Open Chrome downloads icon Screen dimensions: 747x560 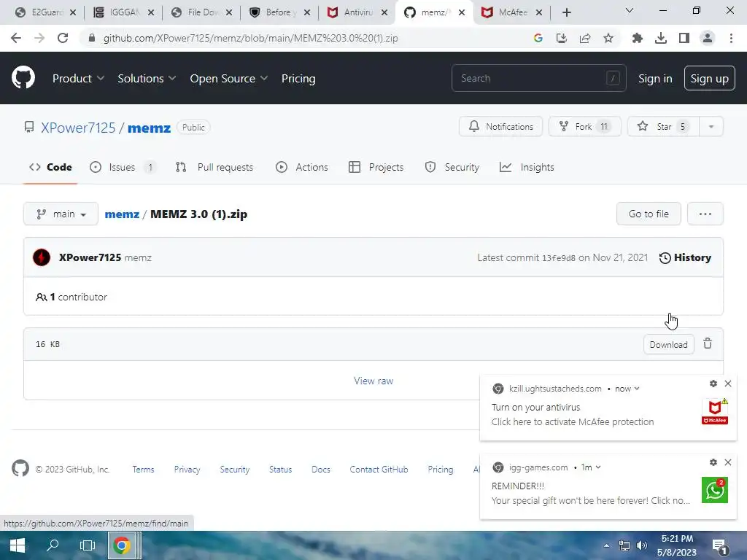pyautogui.click(x=661, y=38)
